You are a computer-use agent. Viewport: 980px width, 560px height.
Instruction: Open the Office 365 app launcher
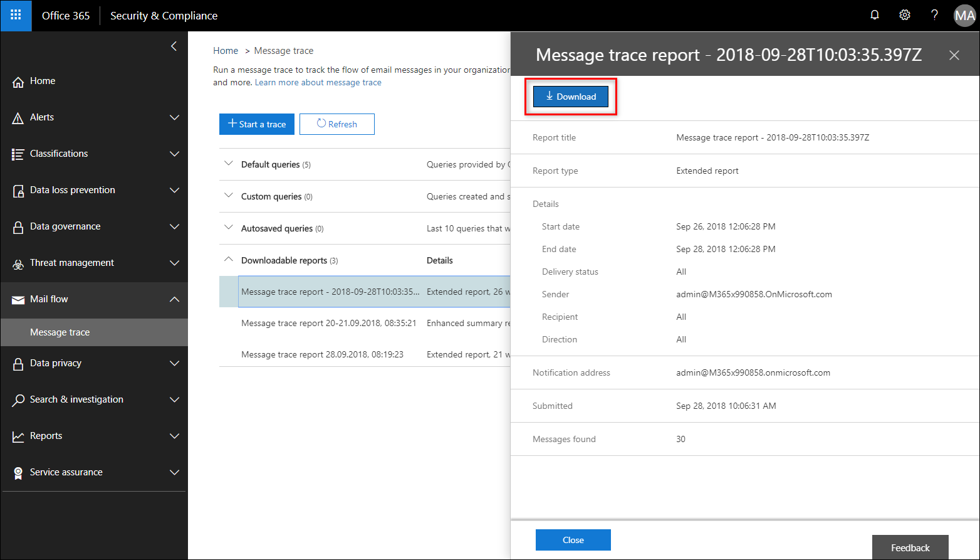click(16, 16)
